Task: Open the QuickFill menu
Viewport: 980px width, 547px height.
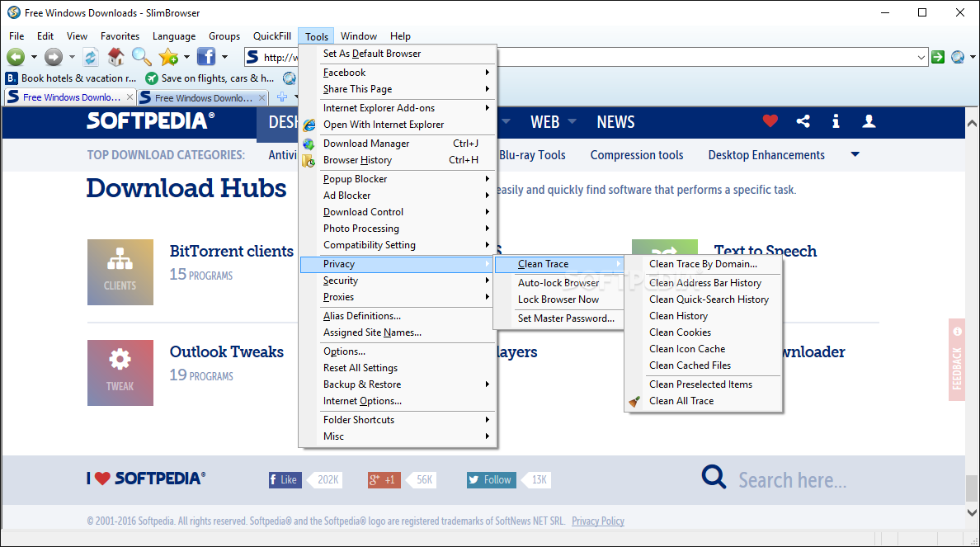Action: [x=272, y=36]
